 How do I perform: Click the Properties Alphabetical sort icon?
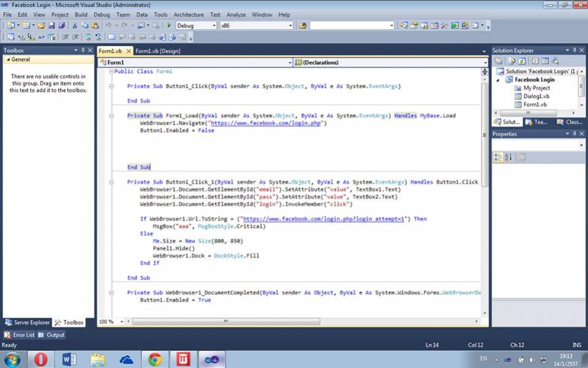(x=508, y=158)
